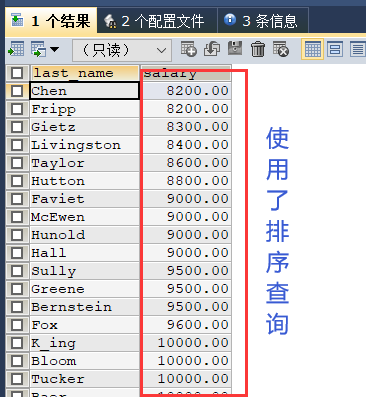
Task: Select the Tucker name cell
Action: click(85, 379)
